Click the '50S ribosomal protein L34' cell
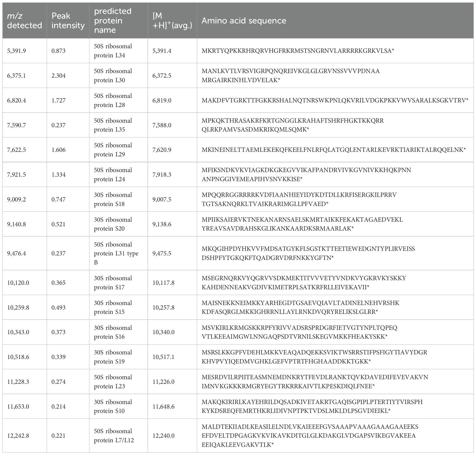The image size is (476, 455). click(x=113, y=51)
